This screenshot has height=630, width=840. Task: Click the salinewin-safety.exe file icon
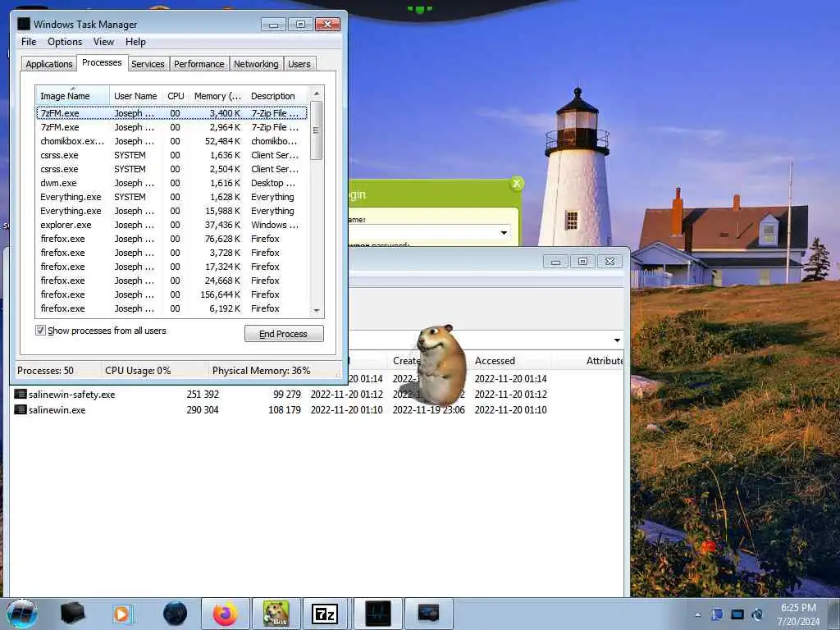tap(21, 395)
